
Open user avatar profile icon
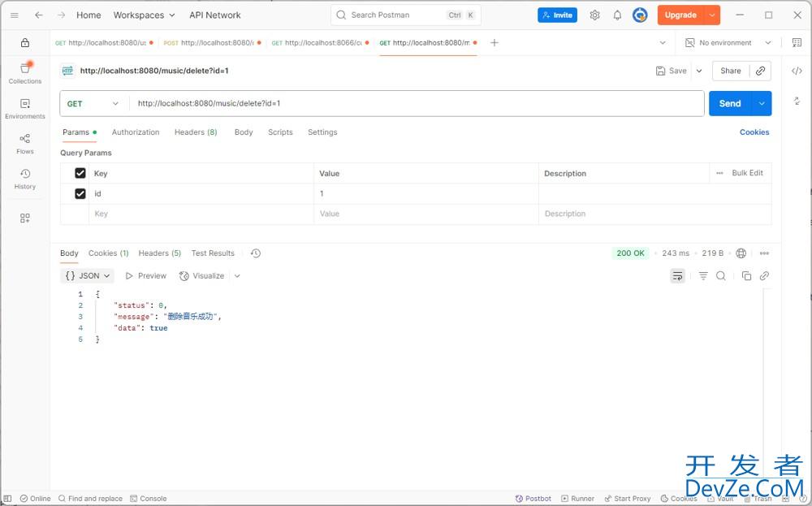[640, 15]
